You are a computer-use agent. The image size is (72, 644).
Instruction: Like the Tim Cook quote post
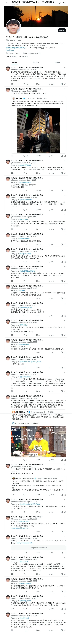(x=37, y=156)
